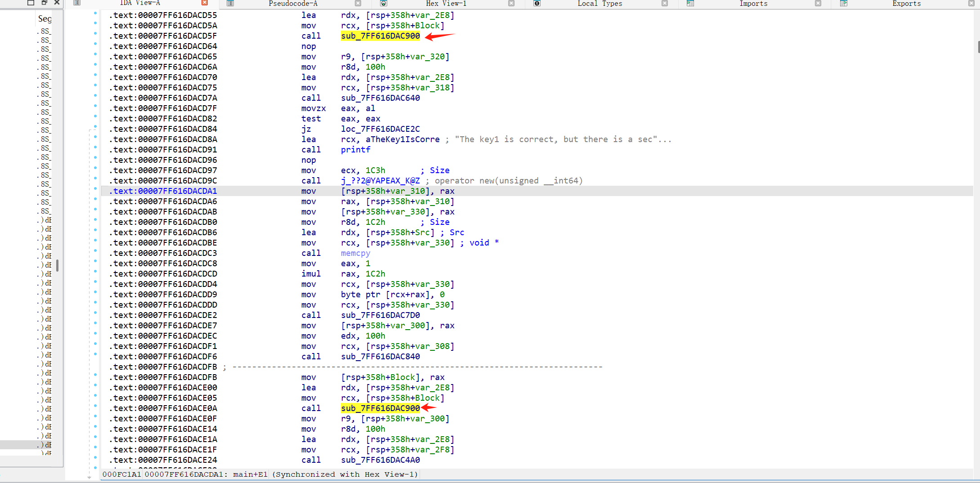
Task: Click sub_7FF616DAC840 call target
Action: point(380,357)
